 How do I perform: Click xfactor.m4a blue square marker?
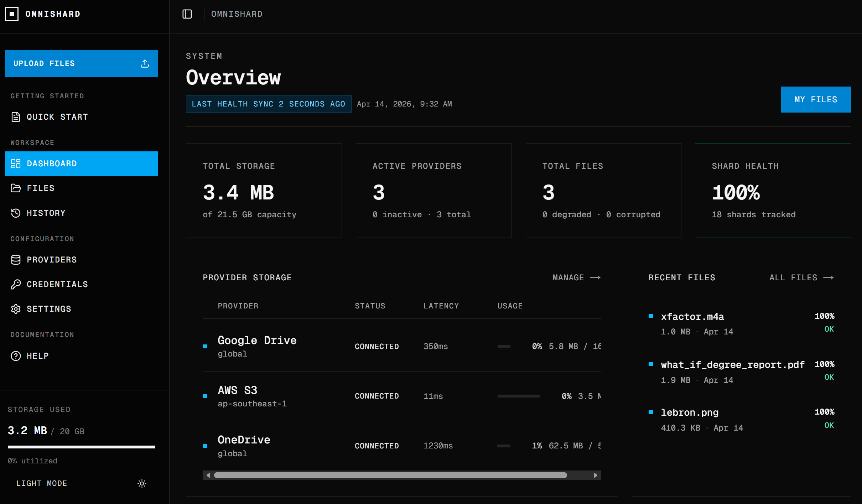point(651,316)
